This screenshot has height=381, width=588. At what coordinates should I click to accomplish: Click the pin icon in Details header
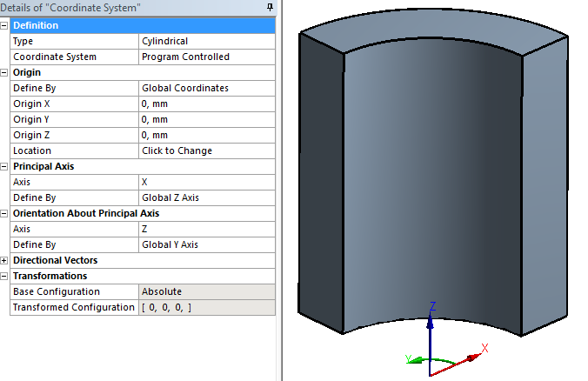270,7
